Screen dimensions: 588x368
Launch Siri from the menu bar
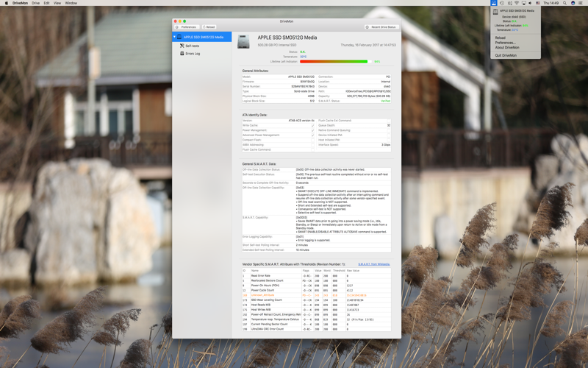click(573, 3)
